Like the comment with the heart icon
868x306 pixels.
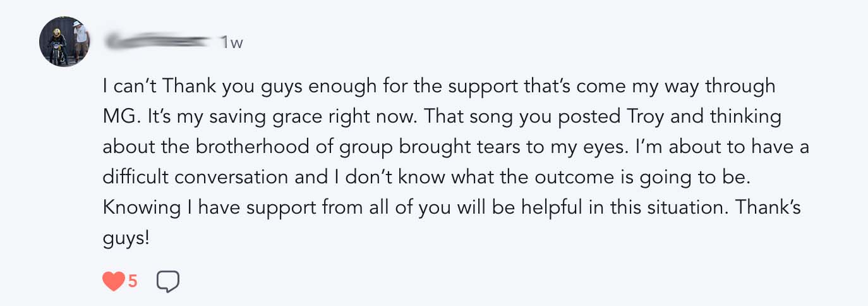click(x=114, y=281)
